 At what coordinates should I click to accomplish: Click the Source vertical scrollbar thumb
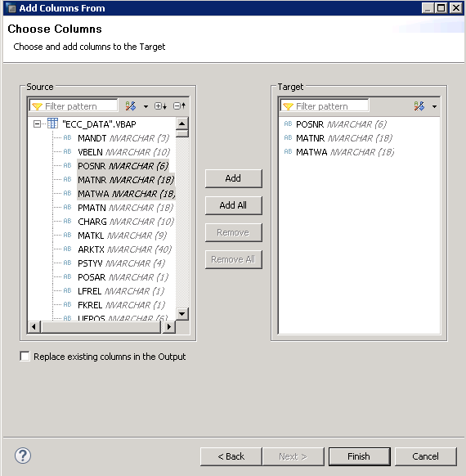click(182, 133)
